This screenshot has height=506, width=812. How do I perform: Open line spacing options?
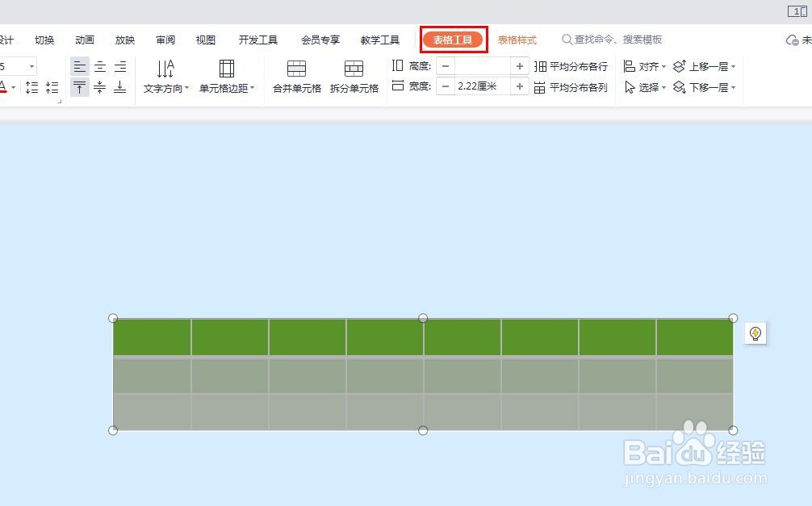point(31,87)
